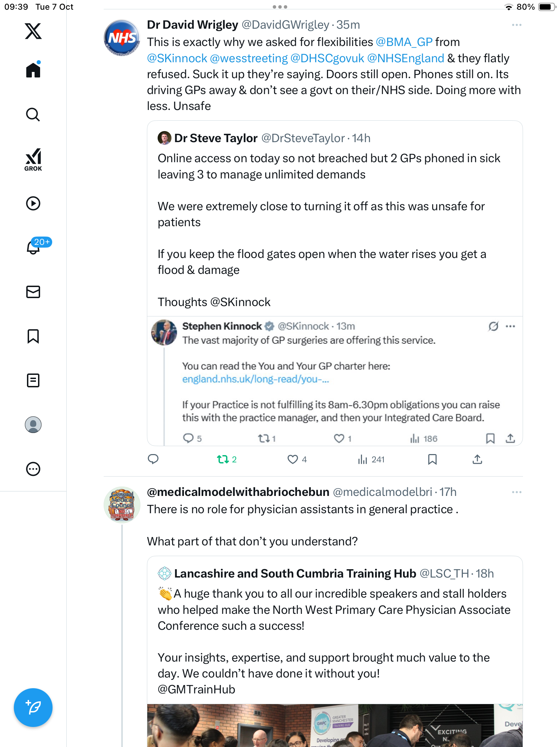Expand the More menu in sidebar
Image resolution: width=560 pixels, height=747 pixels.
coord(33,469)
